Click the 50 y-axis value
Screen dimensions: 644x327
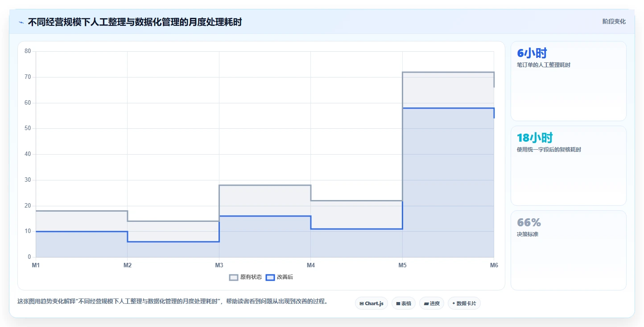click(x=28, y=128)
